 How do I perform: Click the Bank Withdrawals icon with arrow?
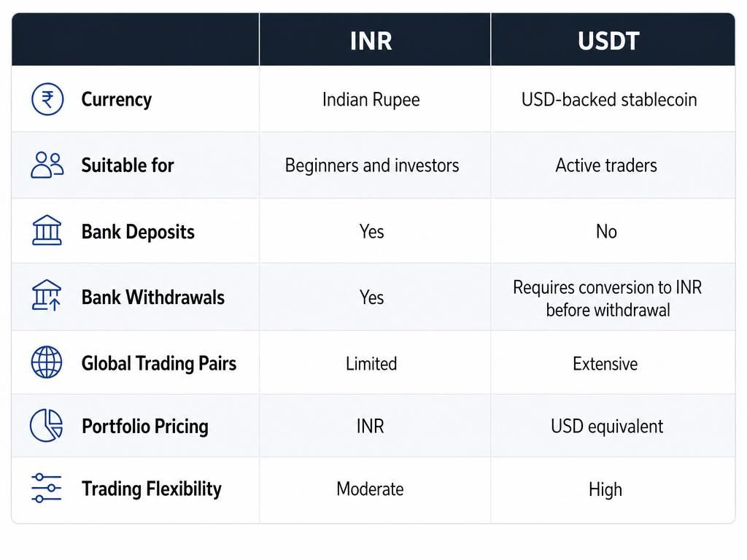coord(47,296)
